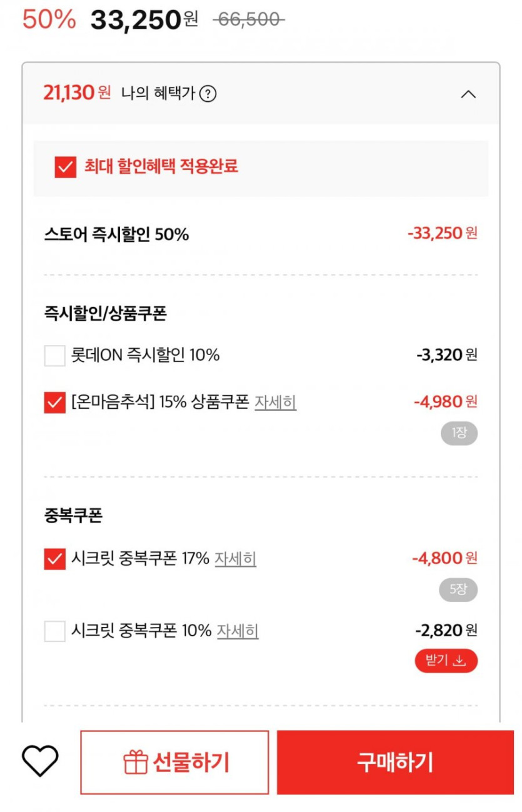This screenshot has width=522, height=812.
Task: Tap the 5장 coupon count badge
Action: pos(459,589)
